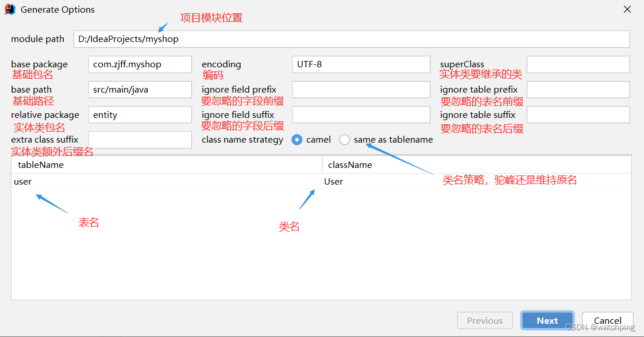The image size is (644, 337).
Task: Select the camel class name strategy
Action: tap(297, 140)
